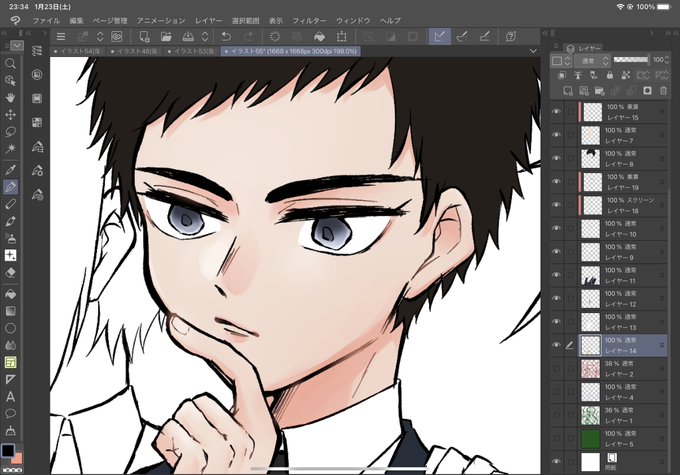Click the Clear (dotted circle) command icon

point(275,36)
